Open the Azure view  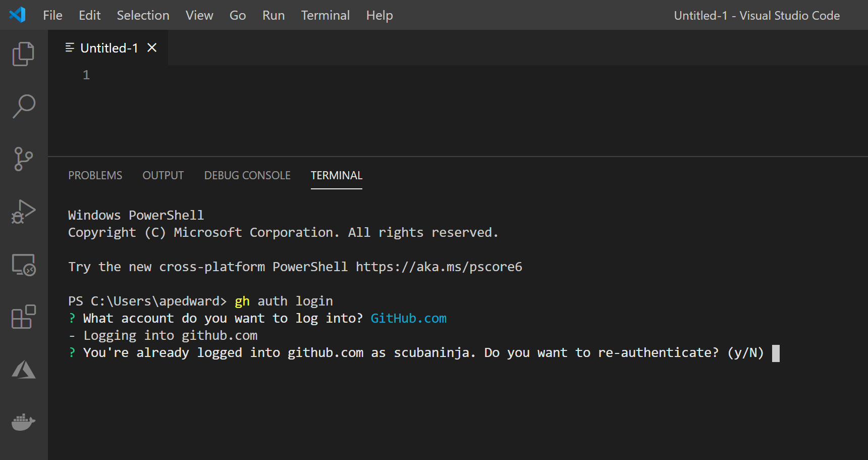[x=23, y=370]
